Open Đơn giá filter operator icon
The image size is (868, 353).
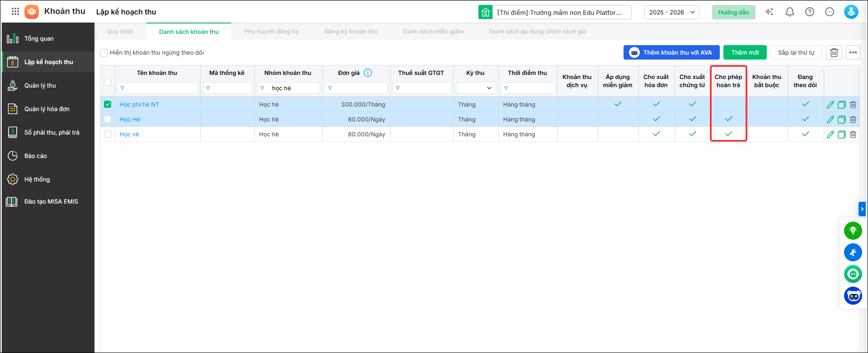coord(330,88)
